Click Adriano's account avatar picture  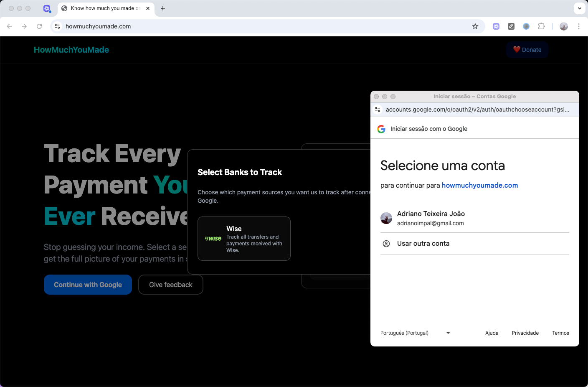[386, 218]
